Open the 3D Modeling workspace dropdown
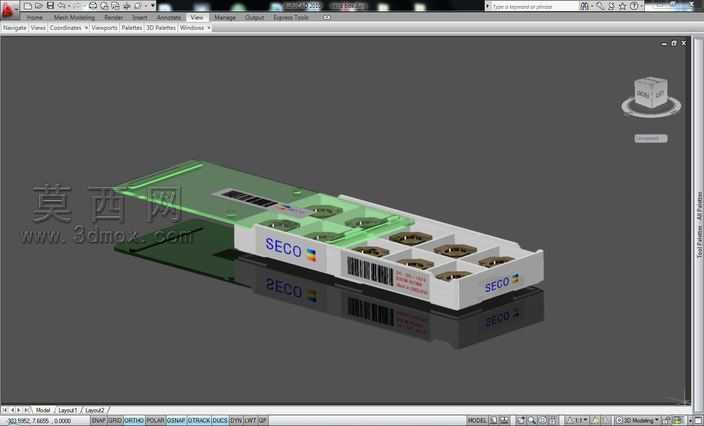The width and height of the screenshot is (704, 426). [638, 421]
